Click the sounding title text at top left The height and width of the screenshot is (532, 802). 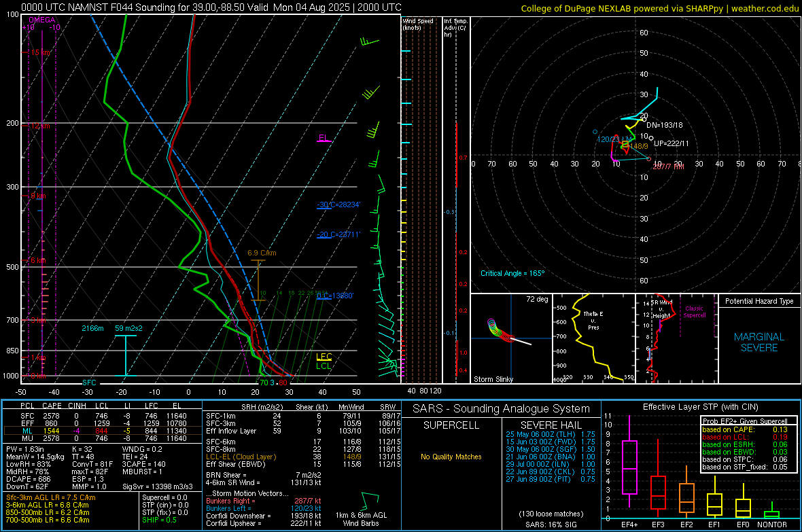[x=211, y=7]
